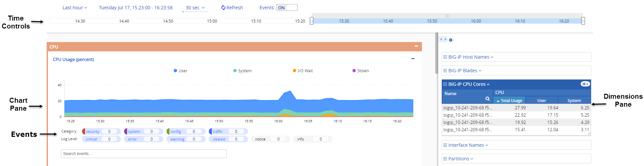Expand the Interface Names dimension
Image resolution: width=644 pixels, height=166 pixels.
pos(468,145)
